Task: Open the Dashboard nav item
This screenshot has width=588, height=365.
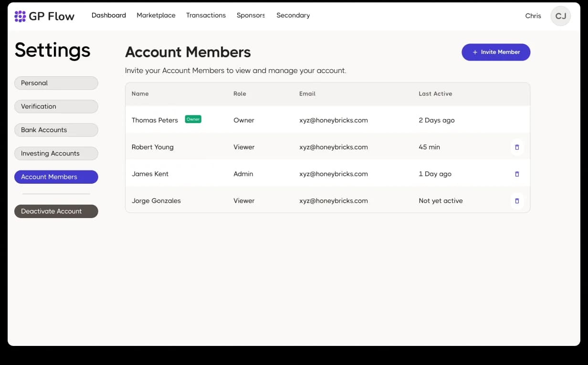Action: (x=109, y=15)
